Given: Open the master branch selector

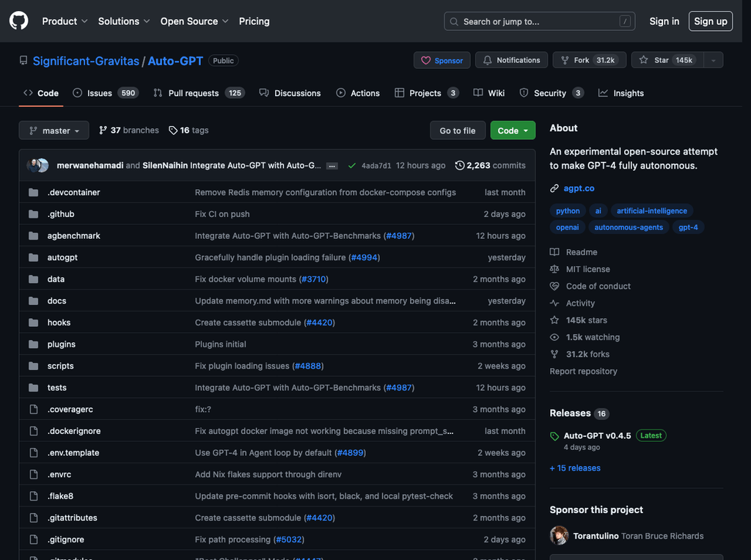Looking at the screenshot, I should click(x=54, y=130).
